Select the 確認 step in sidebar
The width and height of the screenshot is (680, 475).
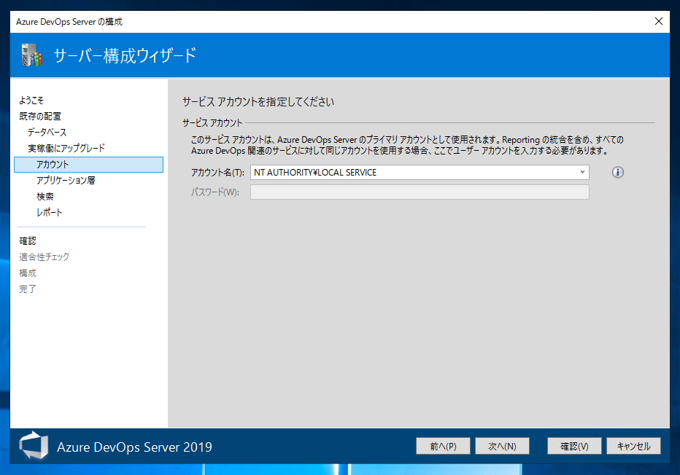27,241
